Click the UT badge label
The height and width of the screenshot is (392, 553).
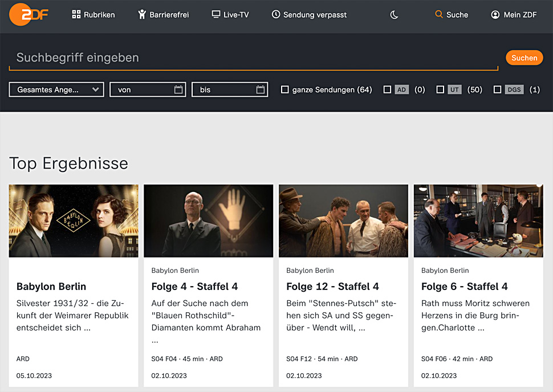(x=454, y=89)
